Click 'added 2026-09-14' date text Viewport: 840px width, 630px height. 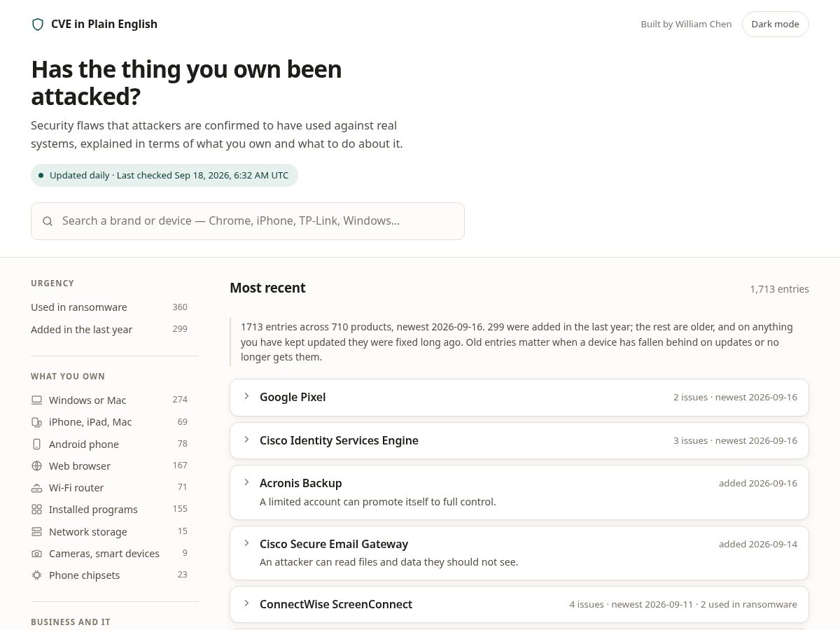click(758, 544)
